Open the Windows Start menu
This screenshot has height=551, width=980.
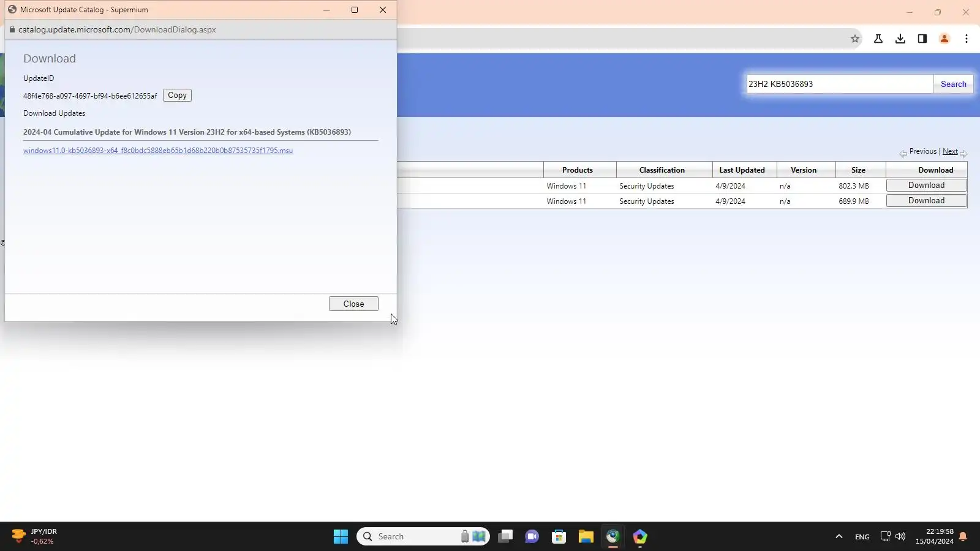click(x=341, y=536)
